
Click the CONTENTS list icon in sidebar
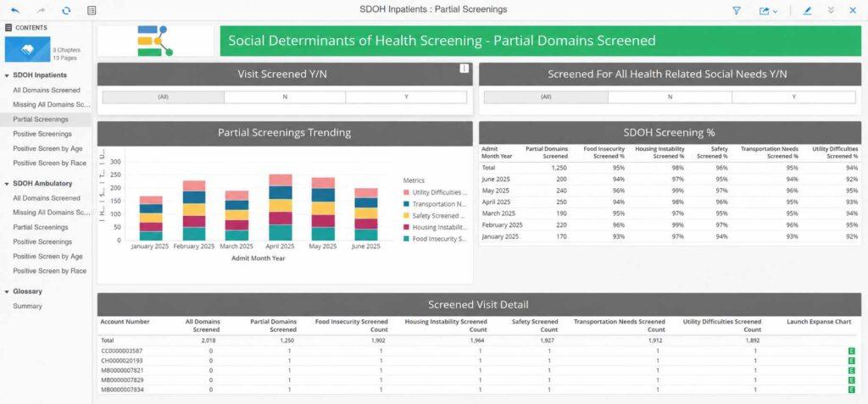8,28
